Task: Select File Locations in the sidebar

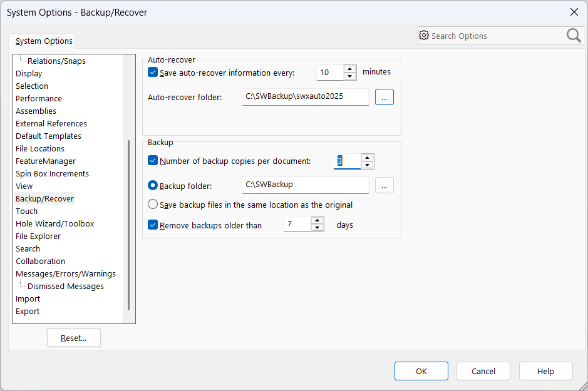Action: [39, 148]
